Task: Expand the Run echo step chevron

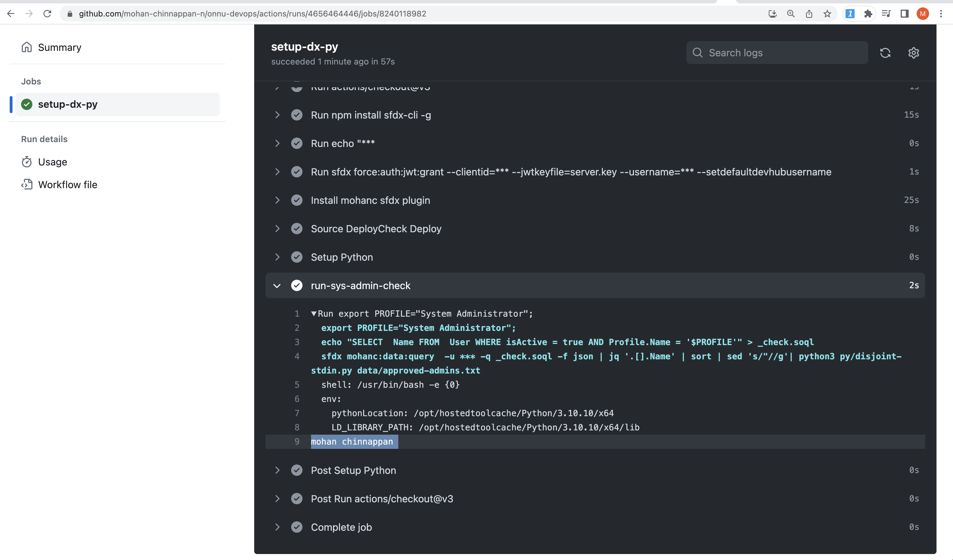Action: (277, 143)
